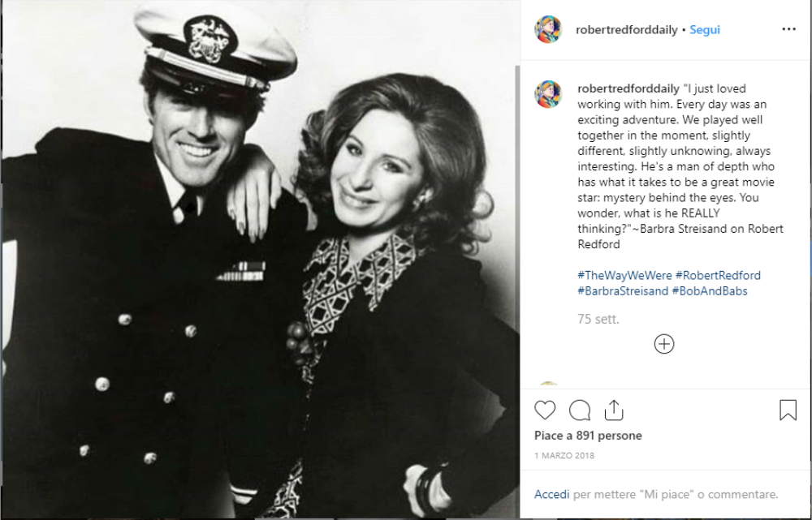Image resolution: width=812 pixels, height=520 pixels.
Task: Click the Accedi login link
Action: [551, 494]
